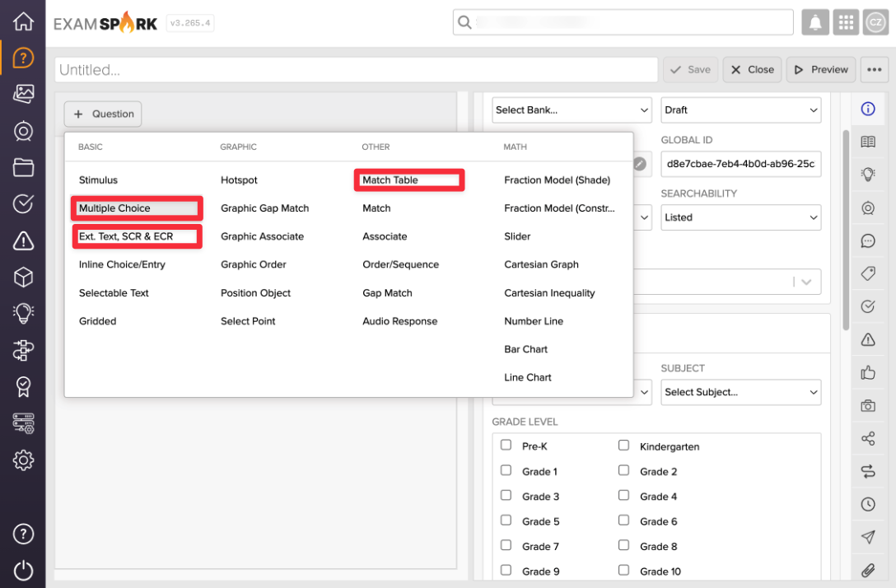This screenshot has height=588, width=896.
Task: Go to Home in left navigation
Action: 23,21
